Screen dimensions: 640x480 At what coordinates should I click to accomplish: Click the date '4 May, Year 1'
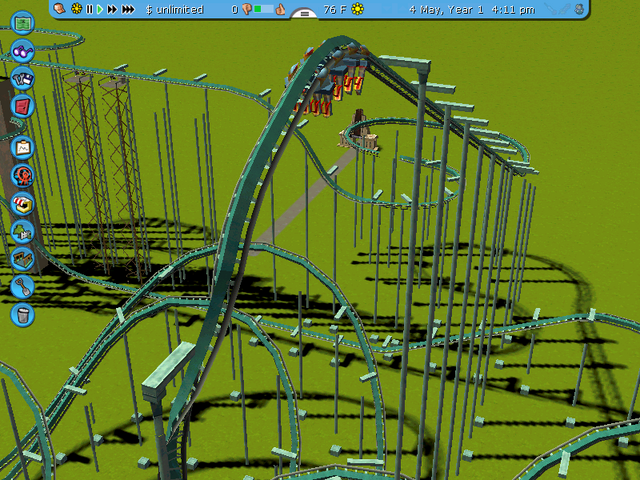[446, 9]
